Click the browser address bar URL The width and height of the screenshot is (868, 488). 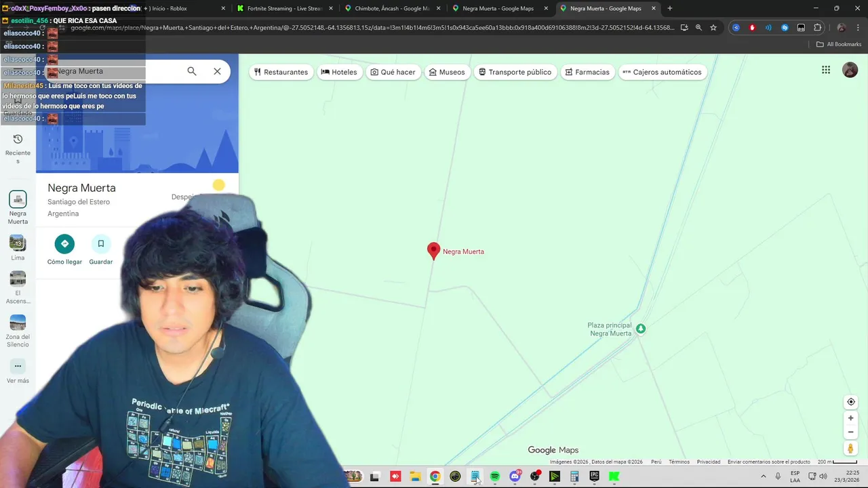coord(372,28)
